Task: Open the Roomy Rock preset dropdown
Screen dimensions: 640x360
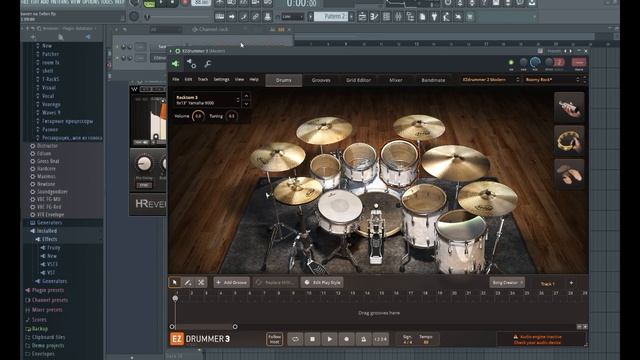Action: [552, 80]
